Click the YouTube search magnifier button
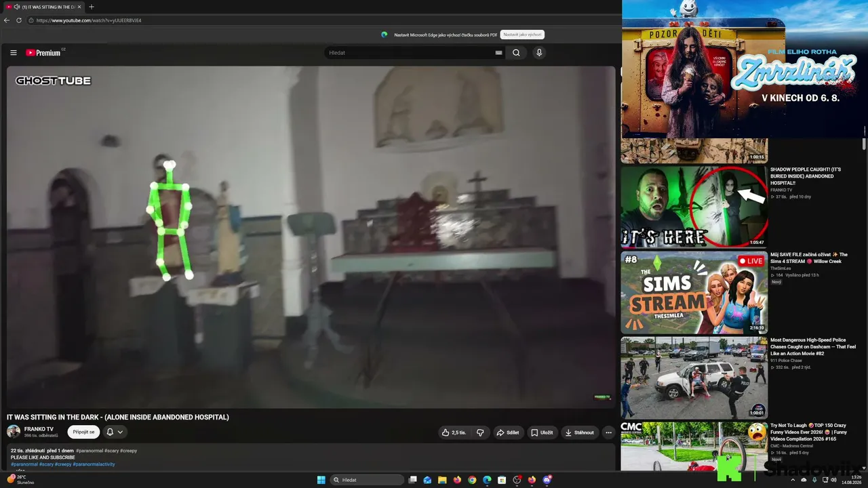 [x=516, y=52]
